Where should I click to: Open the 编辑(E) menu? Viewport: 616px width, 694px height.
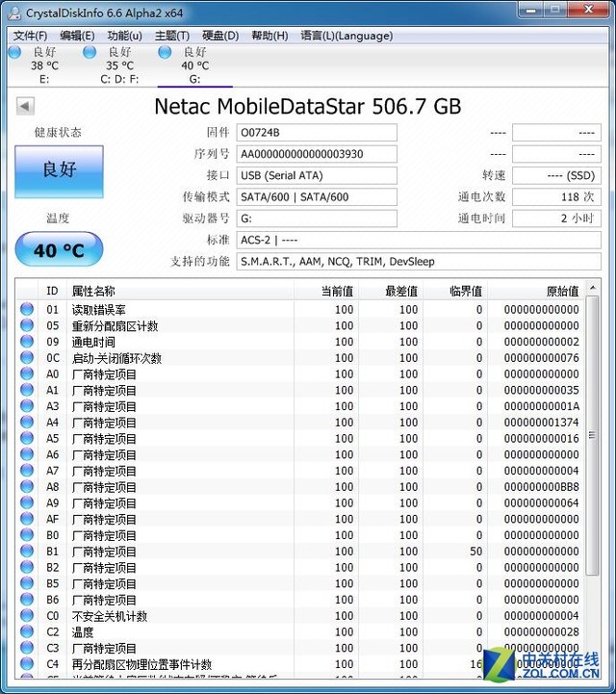click(77, 36)
